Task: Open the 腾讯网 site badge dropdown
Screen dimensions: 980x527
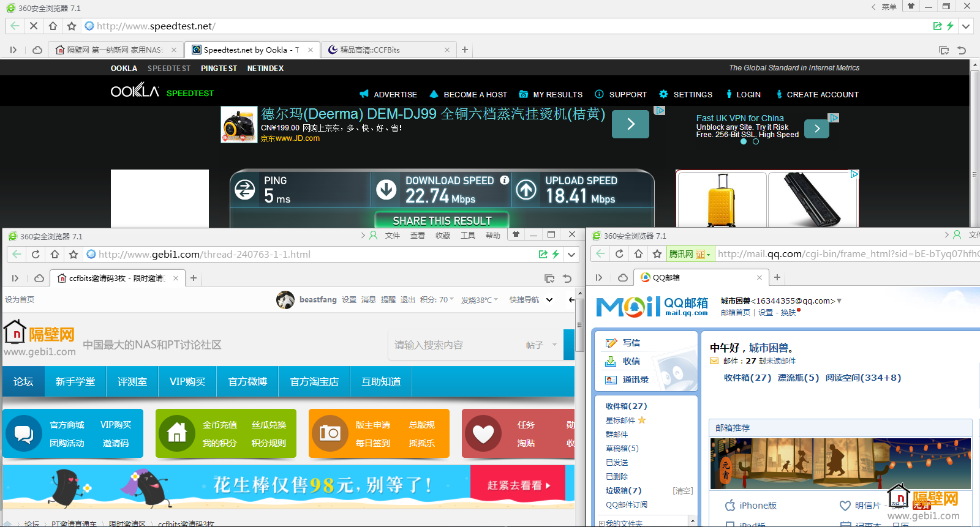Action: pos(690,254)
